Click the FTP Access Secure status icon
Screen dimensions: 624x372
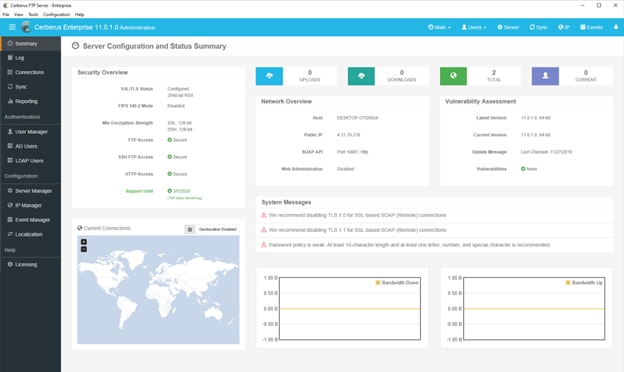170,140
